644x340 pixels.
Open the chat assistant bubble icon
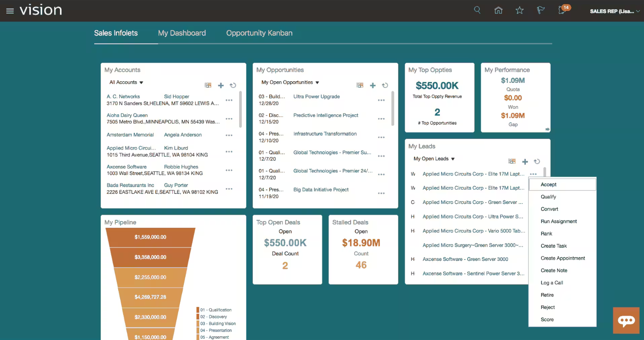[x=626, y=321]
